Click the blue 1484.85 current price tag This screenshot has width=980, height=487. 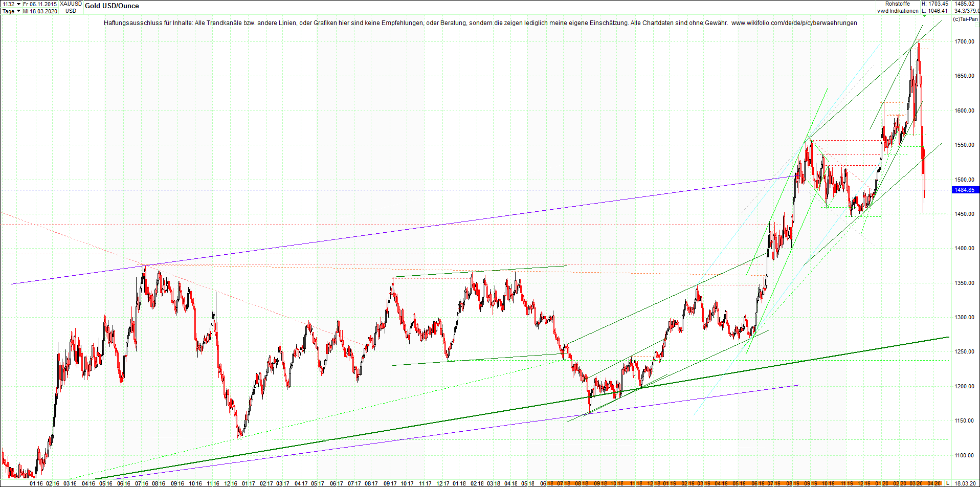[x=965, y=190]
